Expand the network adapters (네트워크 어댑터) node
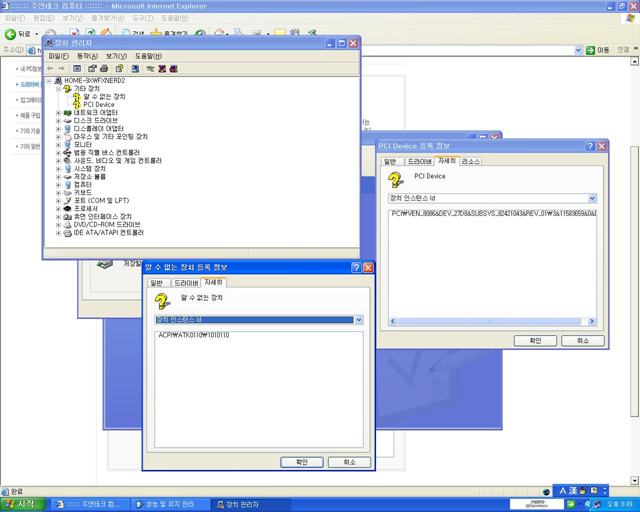The width and height of the screenshot is (640, 512). pos(58,113)
